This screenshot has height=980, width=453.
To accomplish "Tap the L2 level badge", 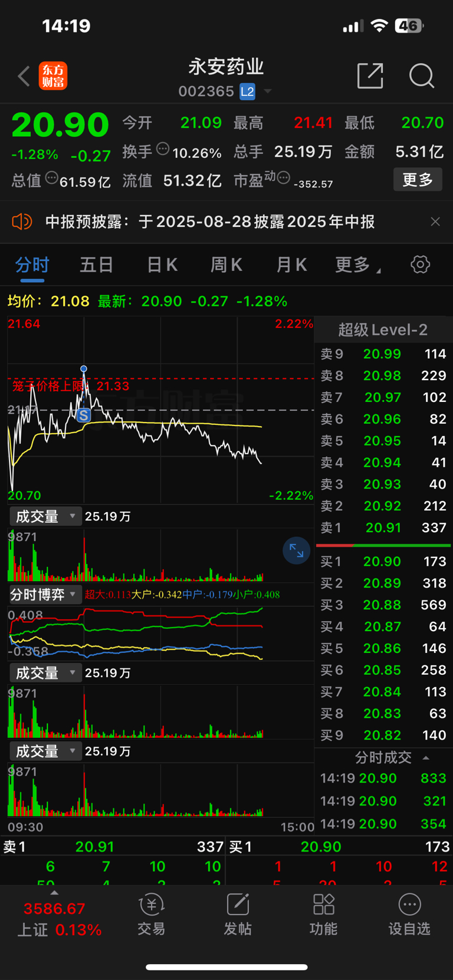I will click(247, 91).
